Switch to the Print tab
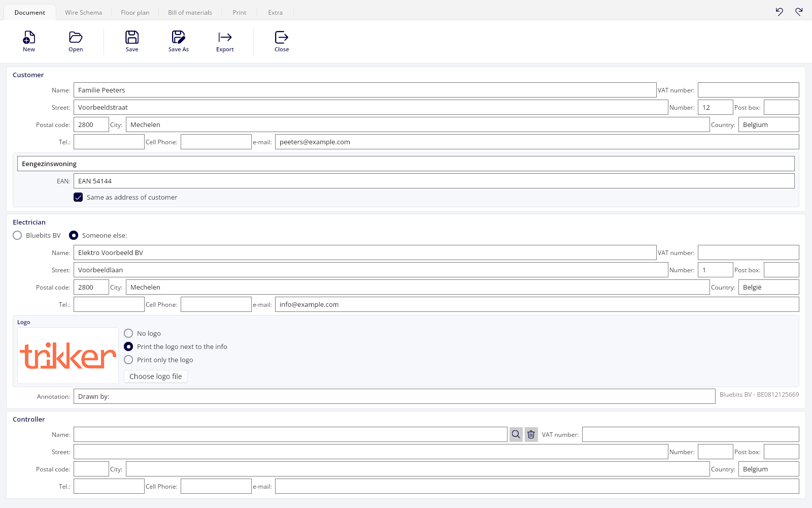Image resolution: width=812 pixels, height=508 pixels. click(240, 13)
